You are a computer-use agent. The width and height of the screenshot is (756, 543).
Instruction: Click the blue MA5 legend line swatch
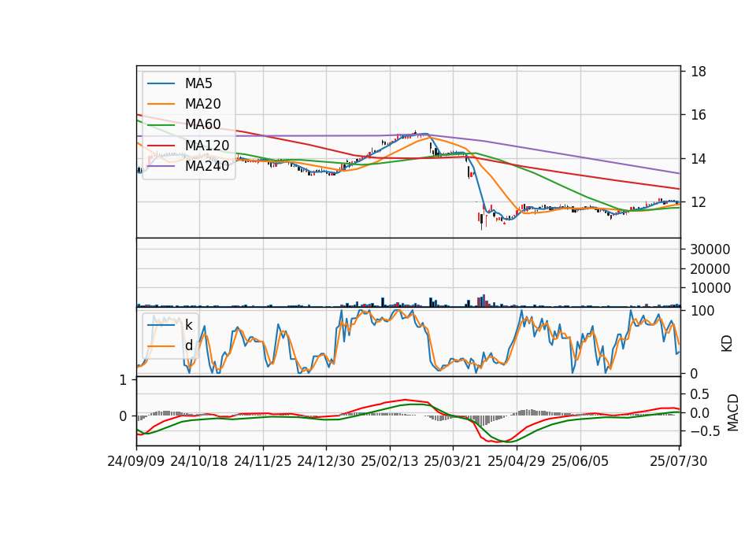coord(161,84)
